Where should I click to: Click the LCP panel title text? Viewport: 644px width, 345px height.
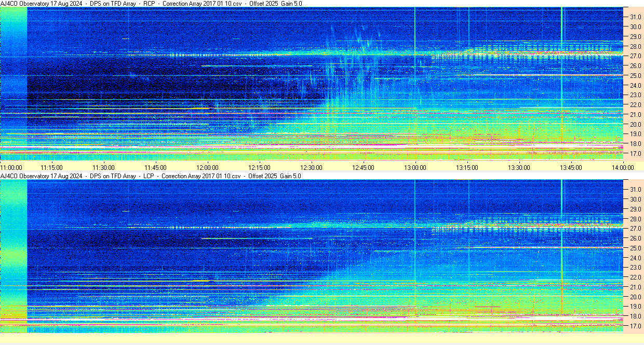[151, 176]
